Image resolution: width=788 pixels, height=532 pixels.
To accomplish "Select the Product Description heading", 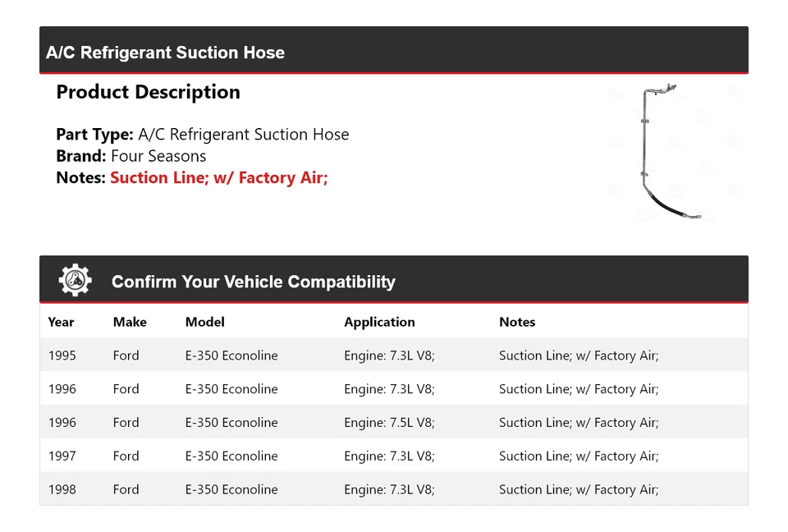I will pos(148,92).
